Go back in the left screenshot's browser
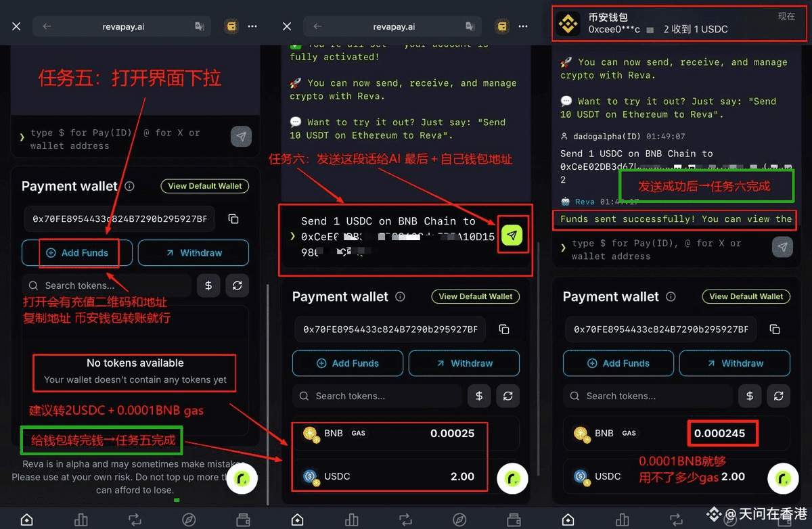Image resolution: width=812 pixels, height=529 pixels. click(47, 27)
